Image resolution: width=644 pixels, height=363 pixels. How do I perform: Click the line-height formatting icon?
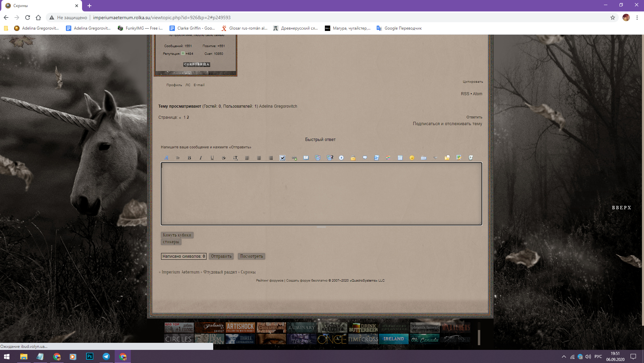[235, 158]
